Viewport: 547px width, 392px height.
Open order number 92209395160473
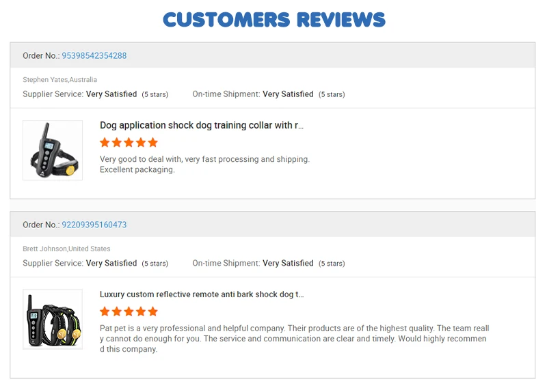[94, 225]
